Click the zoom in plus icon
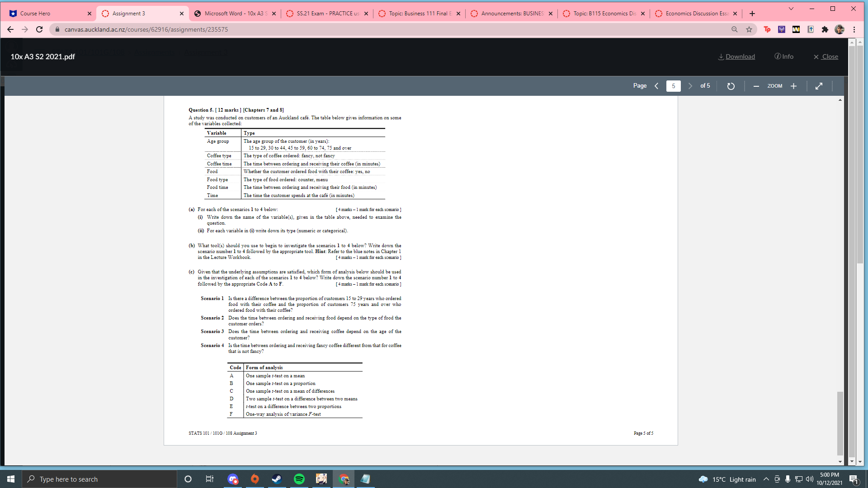The width and height of the screenshot is (868, 488). click(x=794, y=86)
